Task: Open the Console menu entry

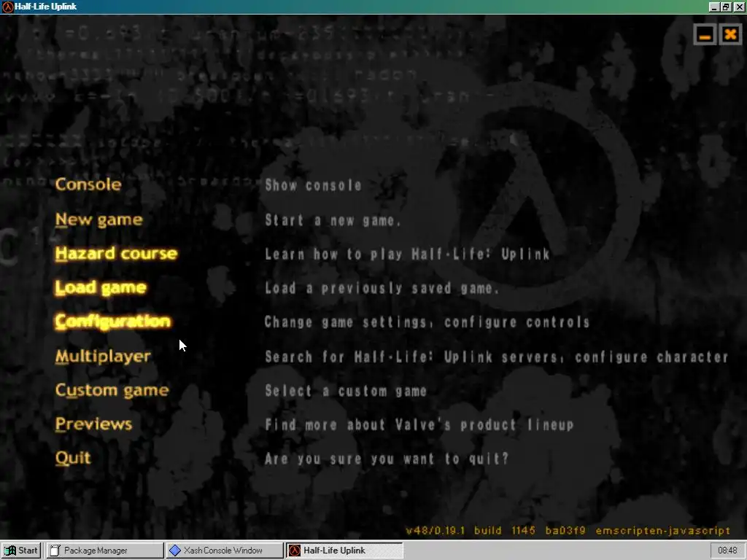Action: [x=88, y=184]
